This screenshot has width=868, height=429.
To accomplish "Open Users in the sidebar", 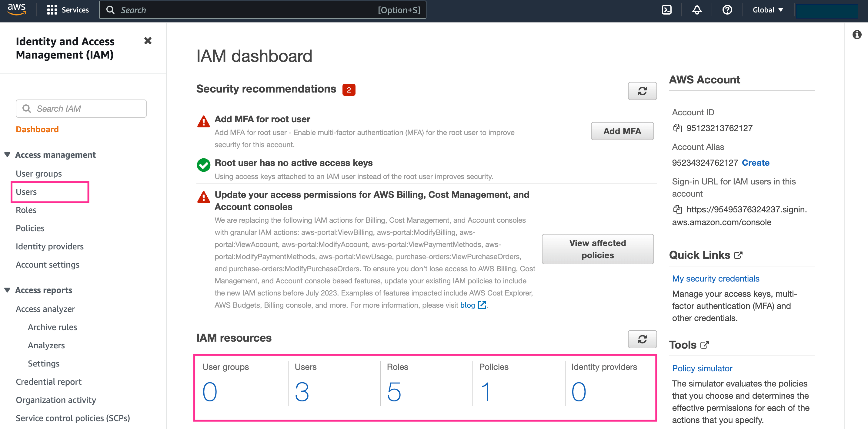I will coord(26,192).
